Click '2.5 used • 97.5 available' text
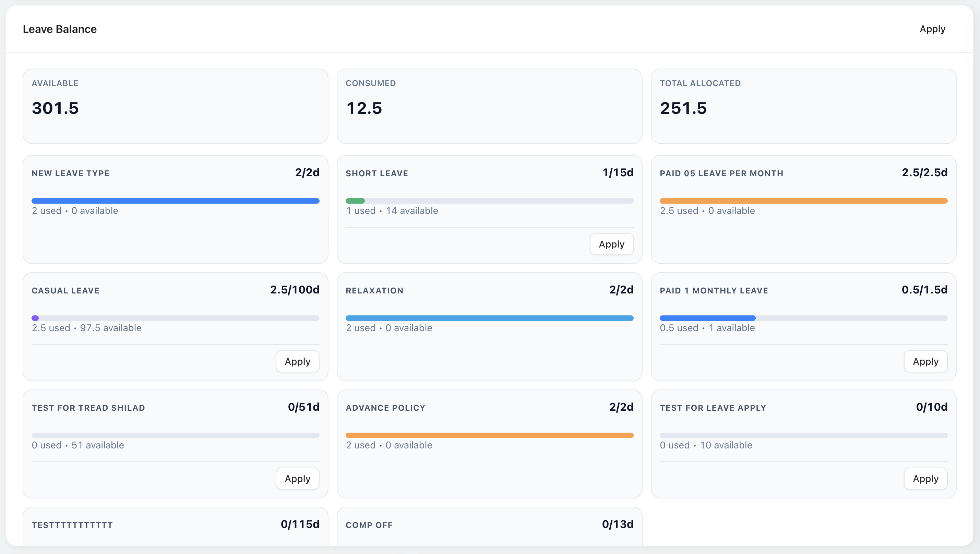Viewport: 980px width, 554px height. tap(86, 328)
